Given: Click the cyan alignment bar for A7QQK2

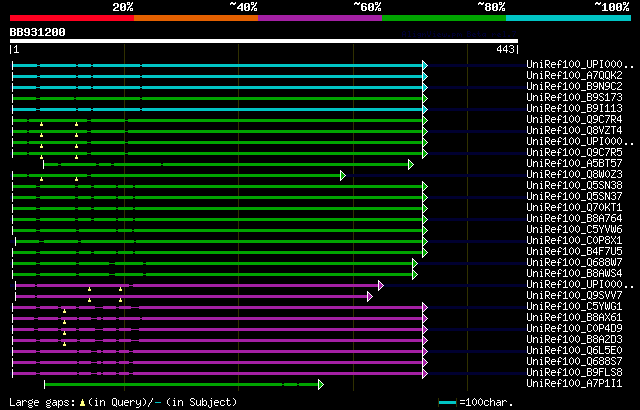Looking at the screenshot, I should click(x=218, y=76).
